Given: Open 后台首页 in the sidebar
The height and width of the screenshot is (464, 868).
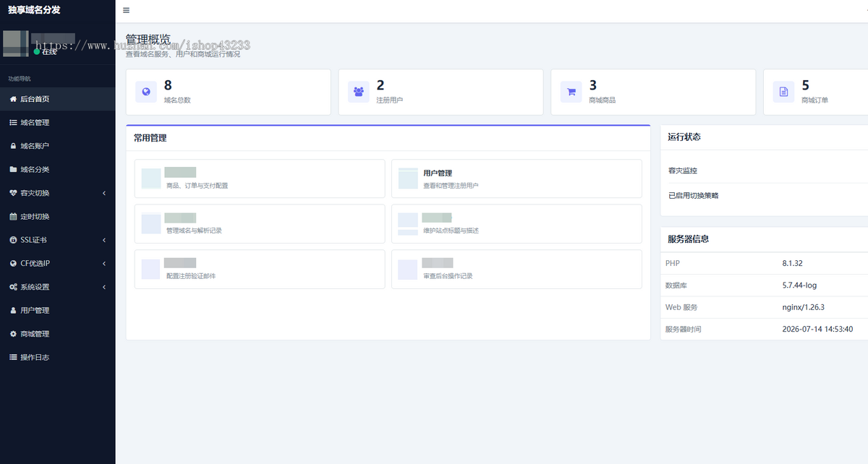Looking at the screenshot, I should click(x=58, y=99).
